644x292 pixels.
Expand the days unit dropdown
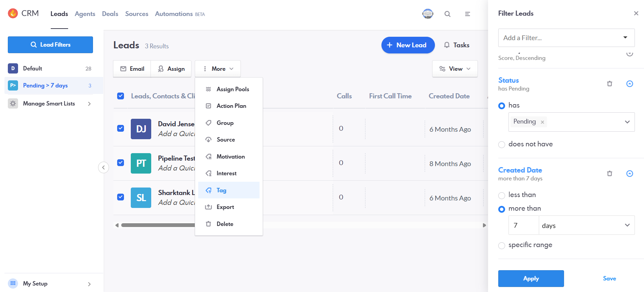click(x=586, y=225)
